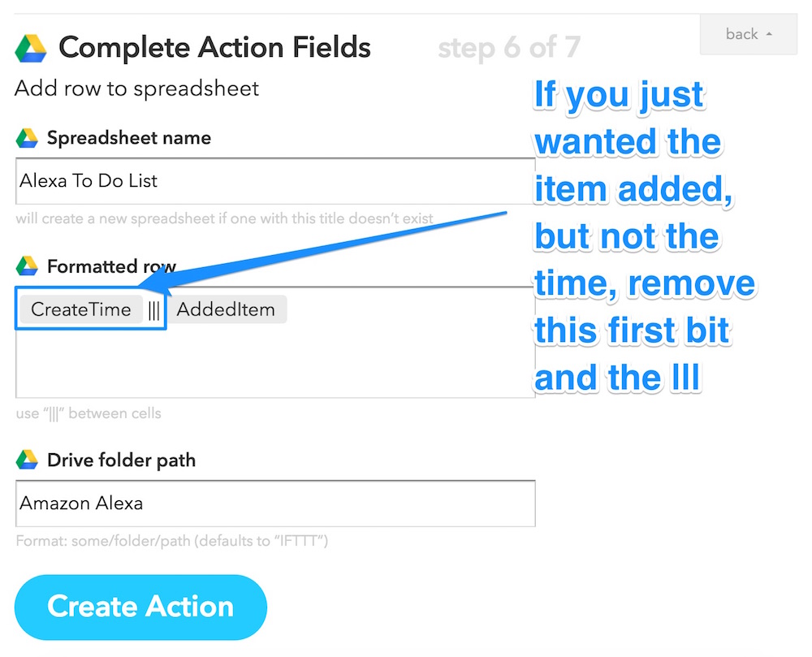Image resolution: width=812 pixels, height=657 pixels.
Task: Select the AddedItem ingredient pill
Action: click(226, 309)
